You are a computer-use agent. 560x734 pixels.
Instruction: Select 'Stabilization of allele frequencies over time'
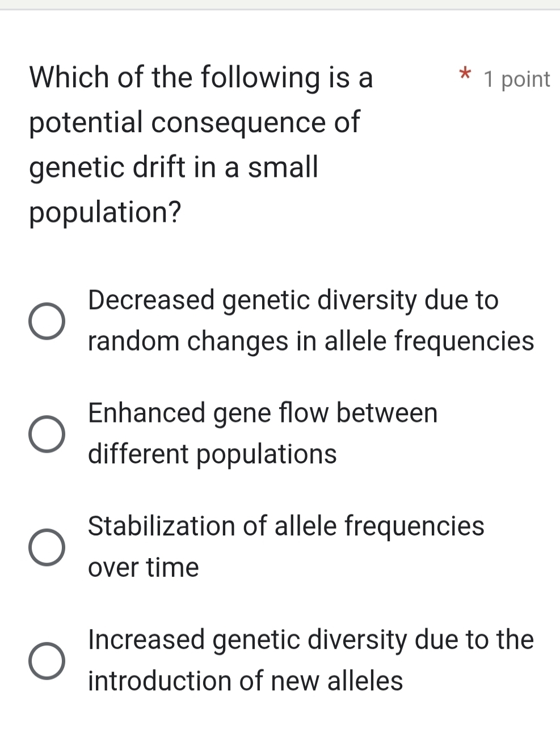(48, 546)
